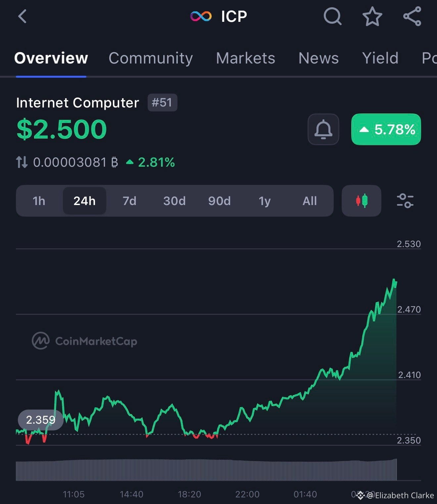The height and width of the screenshot is (504, 437).
Task: Switch to candlestick chart view
Action: point(362,201)
